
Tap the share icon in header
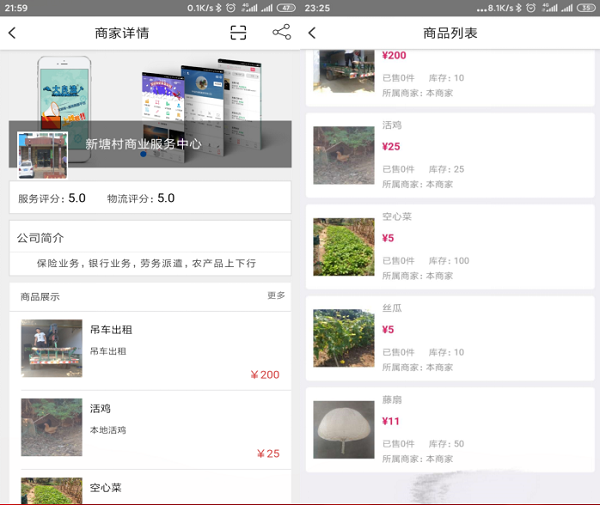[281, 33]
